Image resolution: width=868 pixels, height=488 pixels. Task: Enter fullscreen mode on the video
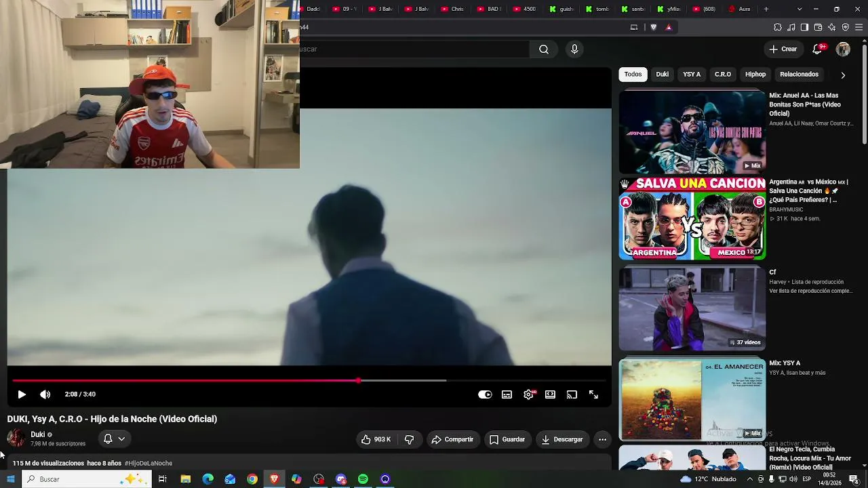[593, 394]
